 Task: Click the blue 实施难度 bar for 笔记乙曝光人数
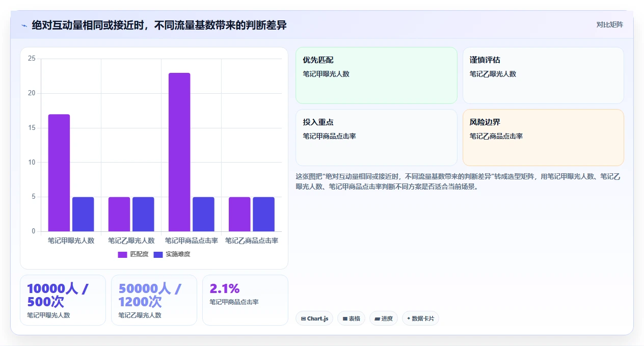click(143, 214)
